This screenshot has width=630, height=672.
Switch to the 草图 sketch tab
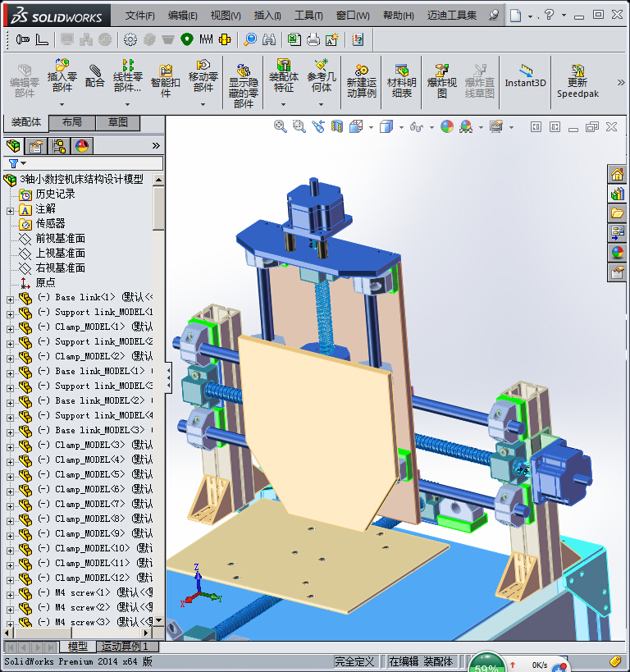tap(118, 122)
